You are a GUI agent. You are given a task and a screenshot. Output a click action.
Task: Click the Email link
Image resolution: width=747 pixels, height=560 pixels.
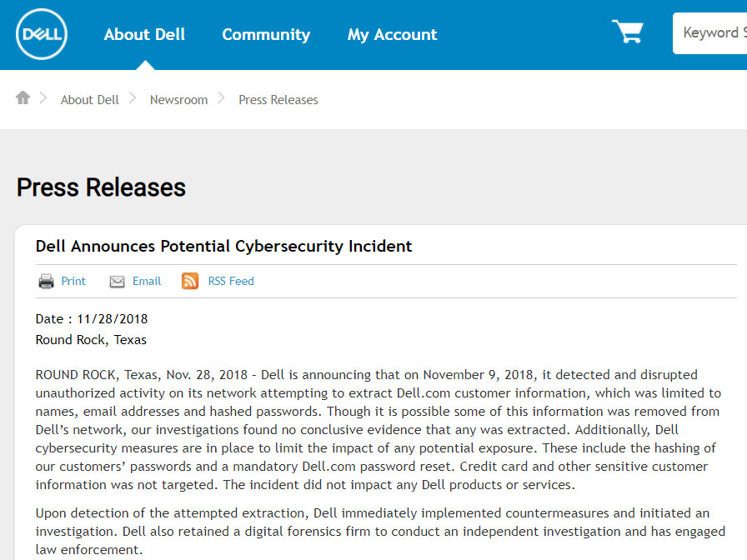pyautogui.click(x=147, y=281)
